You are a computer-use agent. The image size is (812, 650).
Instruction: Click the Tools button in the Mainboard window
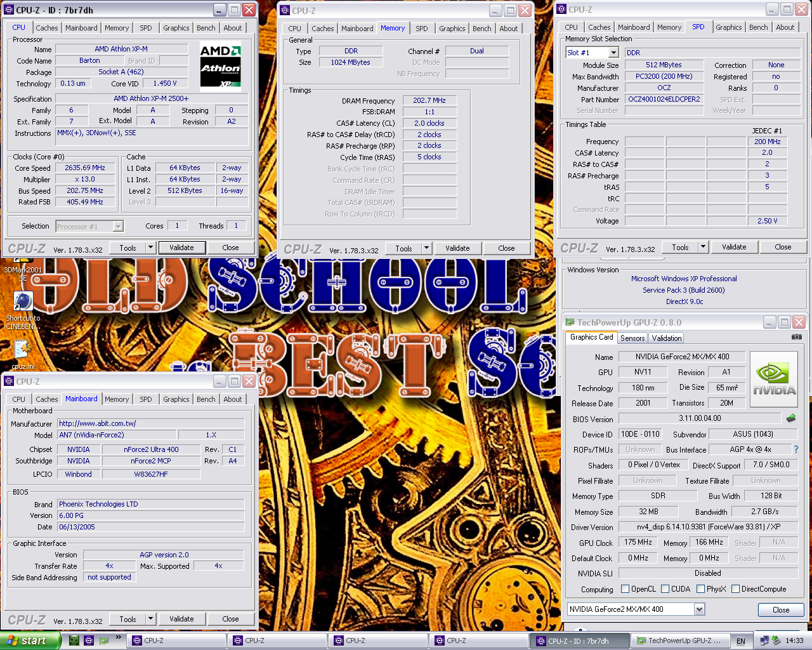click(128, 619)
